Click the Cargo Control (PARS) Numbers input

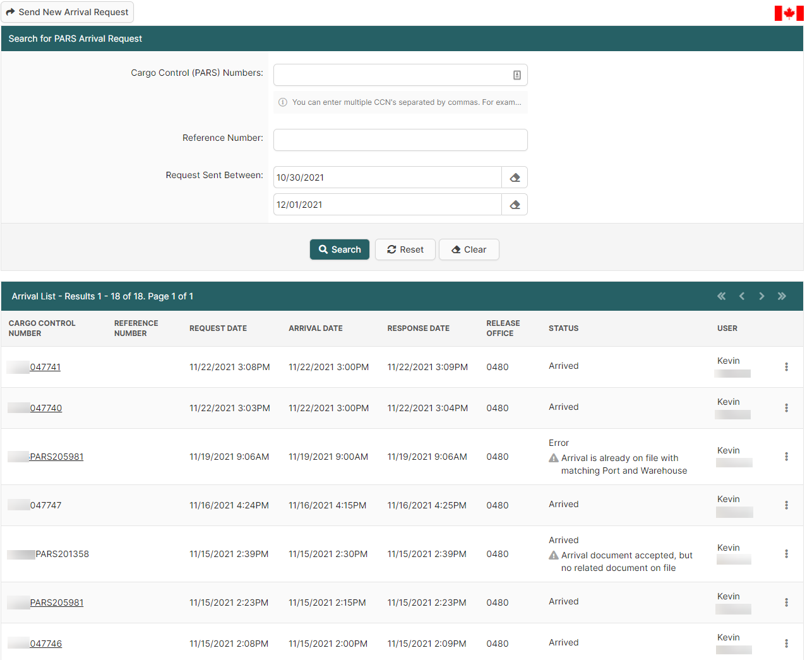(391, 75)
